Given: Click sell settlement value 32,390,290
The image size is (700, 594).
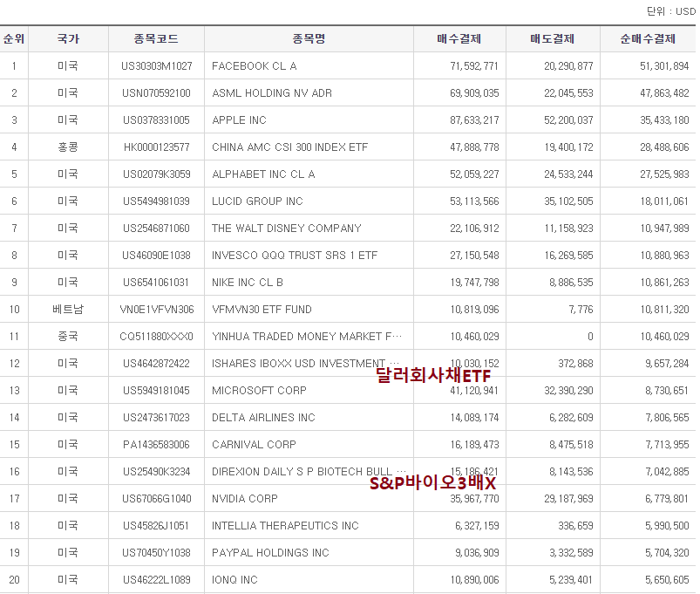Looking at the screenshot, I should point(568,391).
